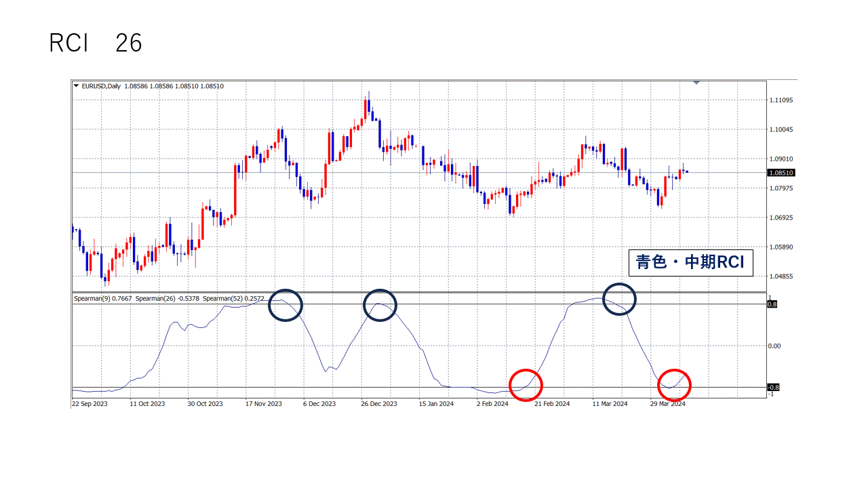Click price axis value 1.05890

click(782, 247)
